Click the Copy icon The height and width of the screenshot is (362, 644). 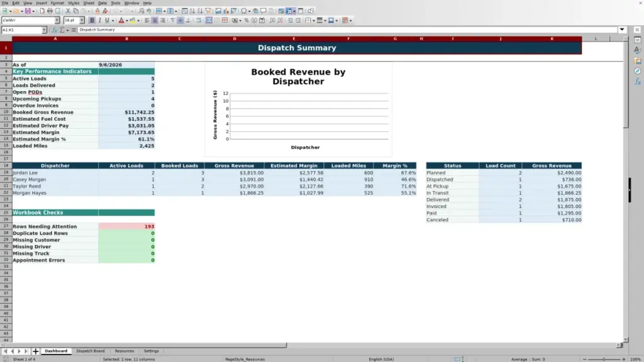click(76, 11)
